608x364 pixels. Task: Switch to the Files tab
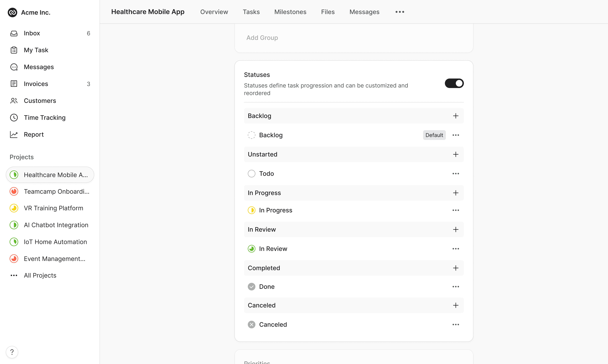pos(328,12)
